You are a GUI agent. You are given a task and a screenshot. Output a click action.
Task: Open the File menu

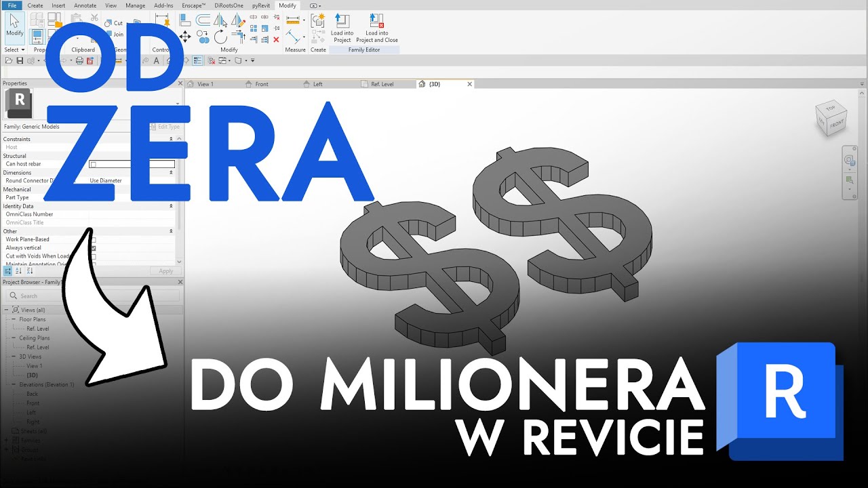point(12,5)
